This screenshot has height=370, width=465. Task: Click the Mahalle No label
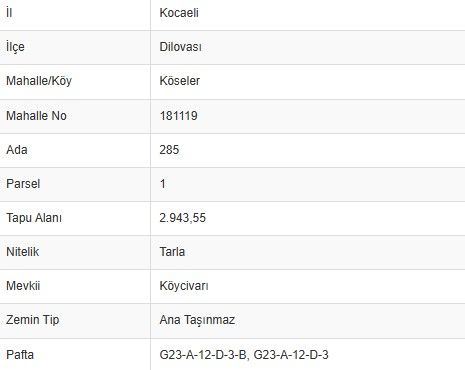[x=36, y=116]
